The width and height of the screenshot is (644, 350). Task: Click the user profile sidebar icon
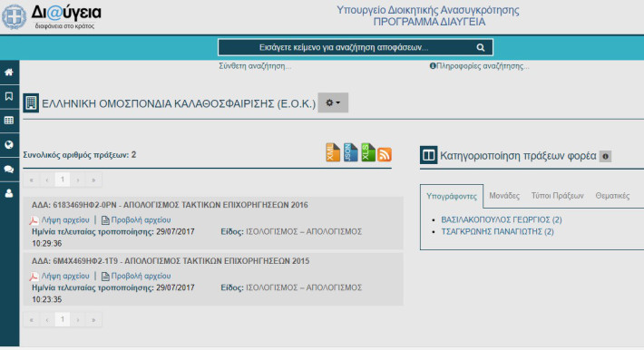coord(9,193)
